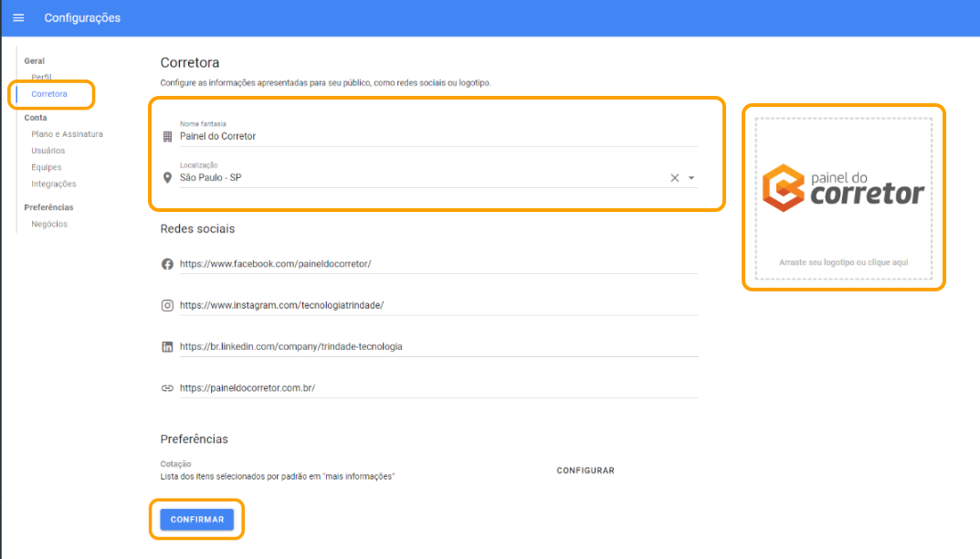Open the Perfil settings section
This screenshot has width=980, height=559.
(41, 77)
